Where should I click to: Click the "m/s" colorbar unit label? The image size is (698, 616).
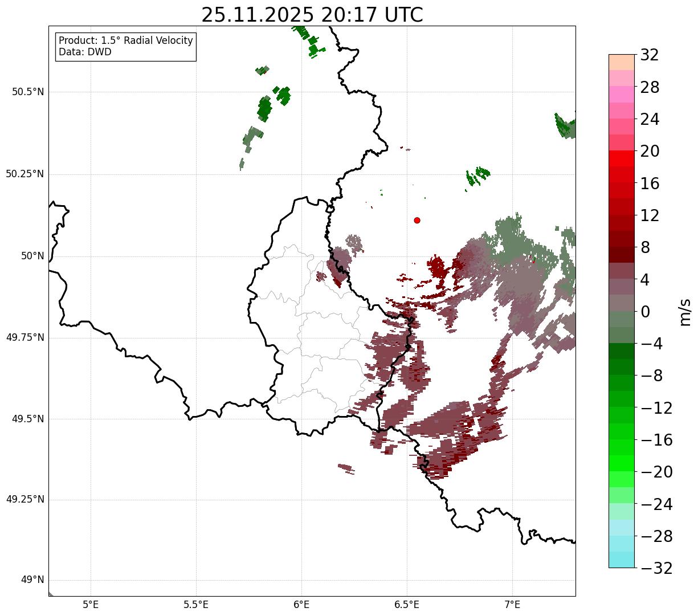click(684, 312)
